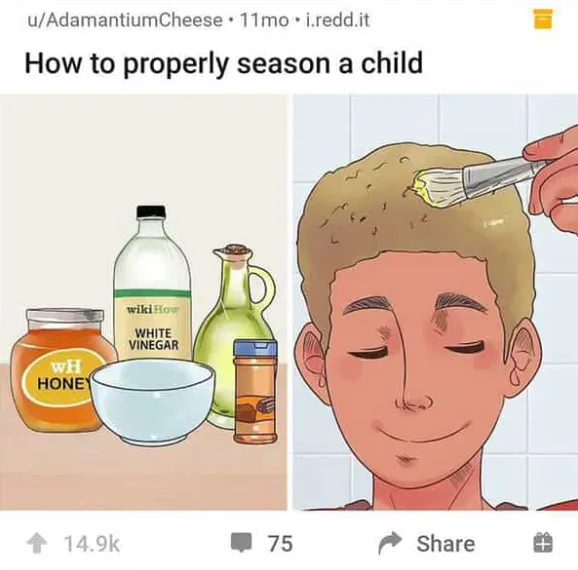Click the Share button label
The image size is (578, 570).
[x=446, y=543]
